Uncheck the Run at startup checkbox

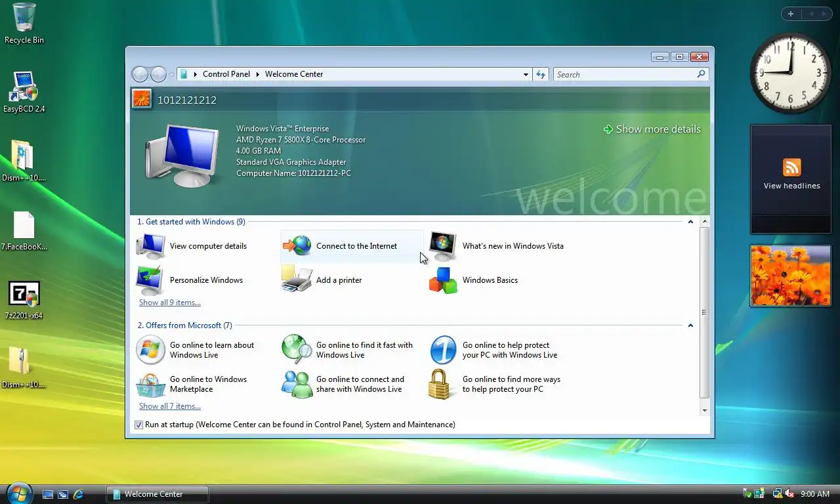click(138, 425)
